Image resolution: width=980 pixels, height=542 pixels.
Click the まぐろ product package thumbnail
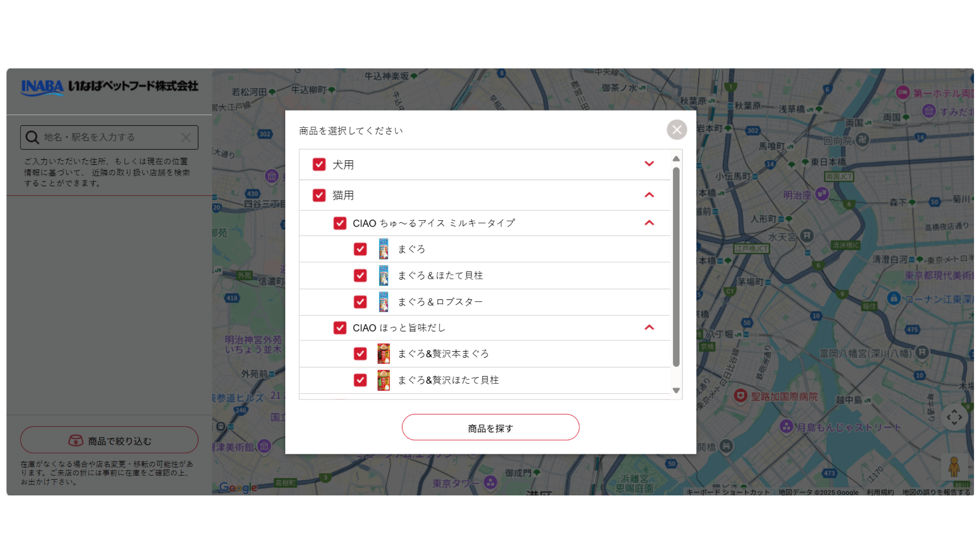[384, 249]
